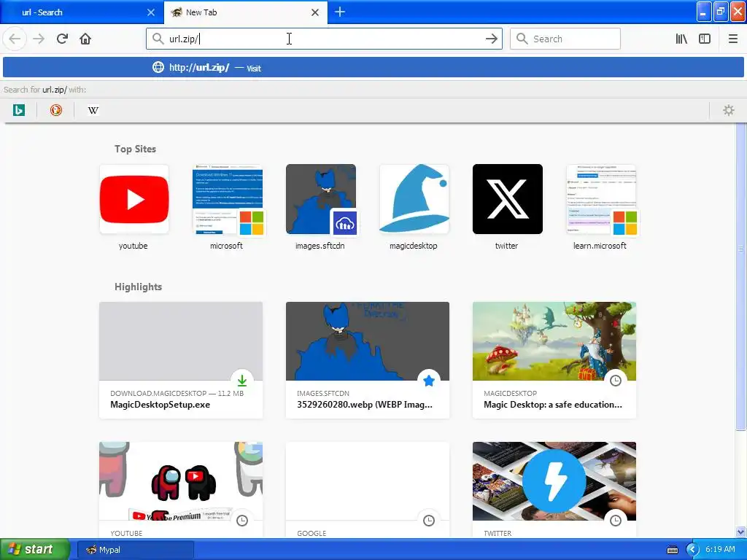Open search settings gear icon
Viewport: 747px width, 560px height.
tap(729, 111)
